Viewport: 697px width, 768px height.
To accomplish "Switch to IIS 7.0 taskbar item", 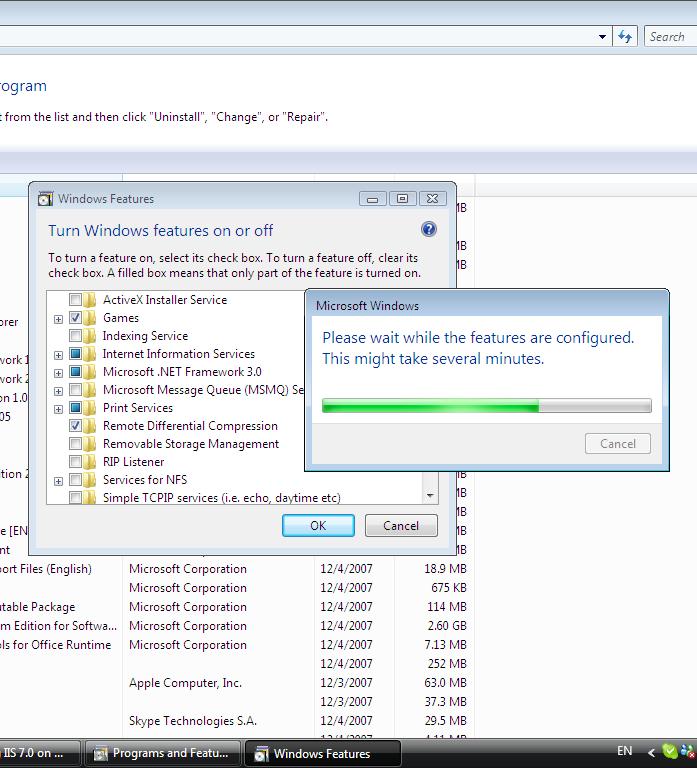I will tap(39, 753).
